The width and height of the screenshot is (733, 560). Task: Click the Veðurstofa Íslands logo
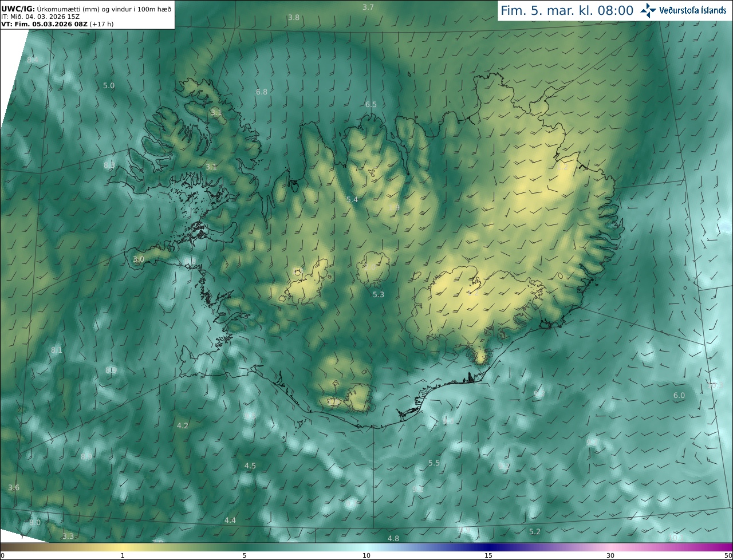(684, 10)
